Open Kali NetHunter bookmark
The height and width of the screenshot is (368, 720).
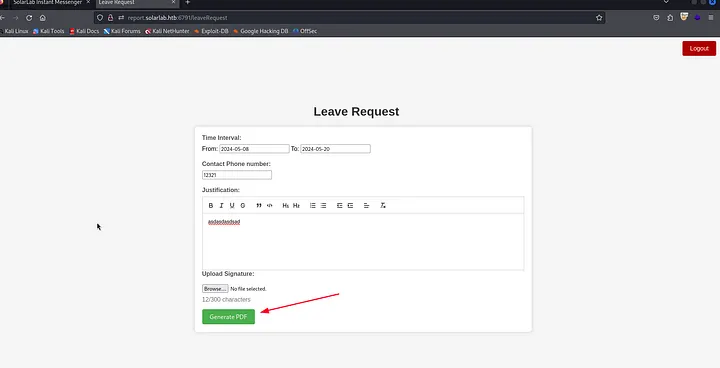point(167,31)
